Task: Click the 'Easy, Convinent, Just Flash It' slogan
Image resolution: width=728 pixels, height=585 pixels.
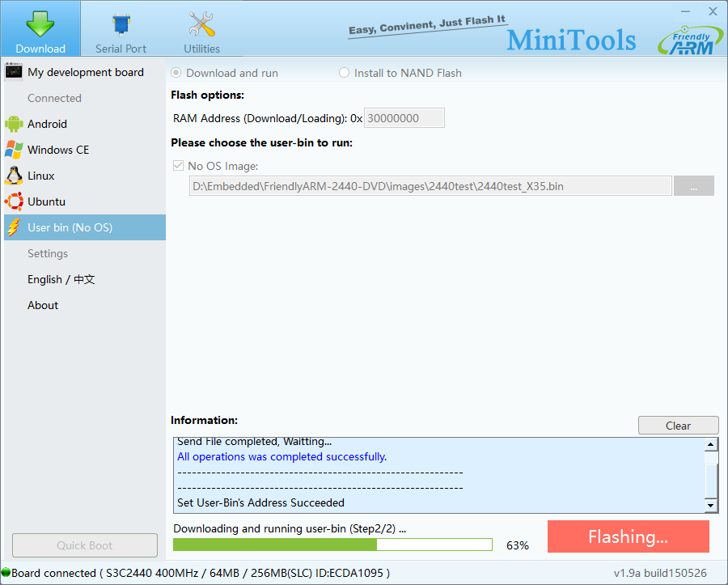Action: [x=427, y=26]
